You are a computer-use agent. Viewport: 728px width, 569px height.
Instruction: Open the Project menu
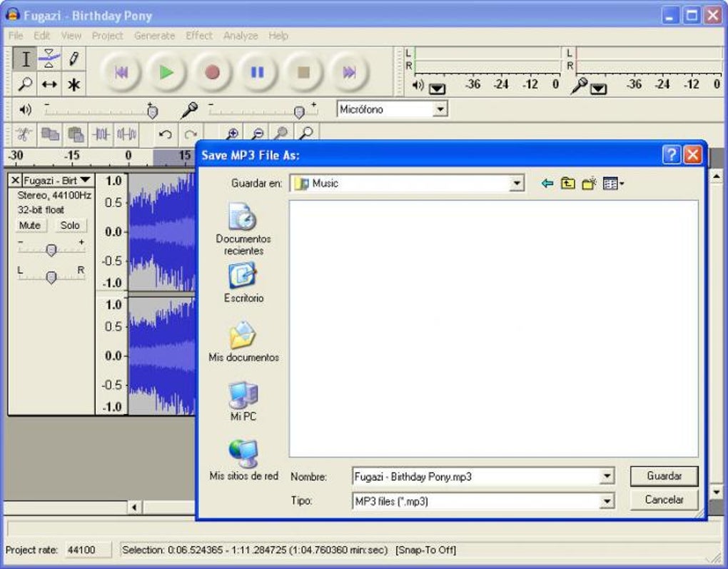(x=107, y=35)
